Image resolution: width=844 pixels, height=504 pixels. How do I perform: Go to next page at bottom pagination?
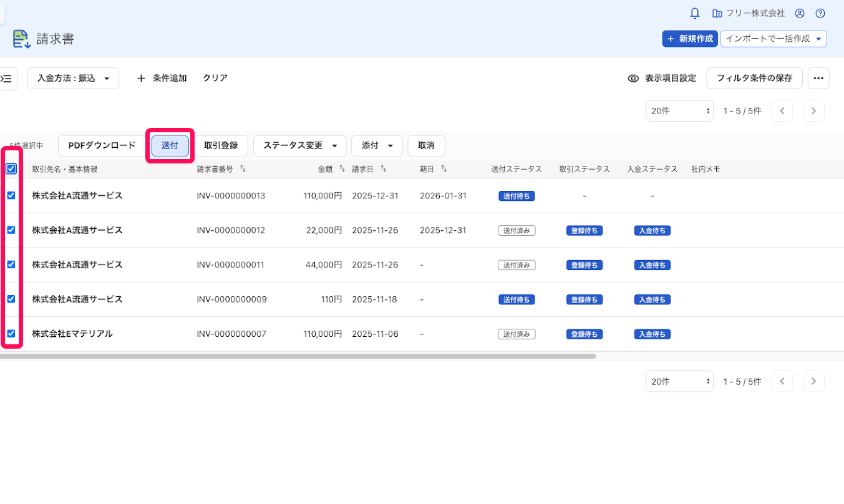813,381
